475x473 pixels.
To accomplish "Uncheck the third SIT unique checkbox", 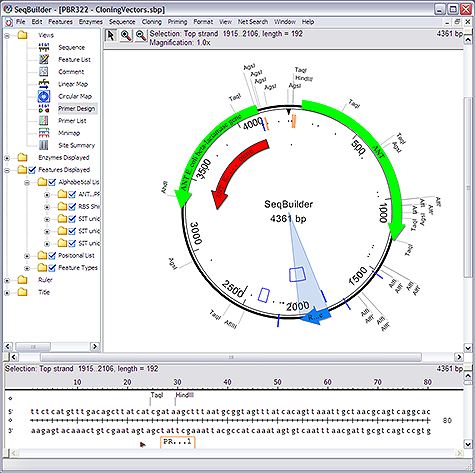I will coord(72,243).
